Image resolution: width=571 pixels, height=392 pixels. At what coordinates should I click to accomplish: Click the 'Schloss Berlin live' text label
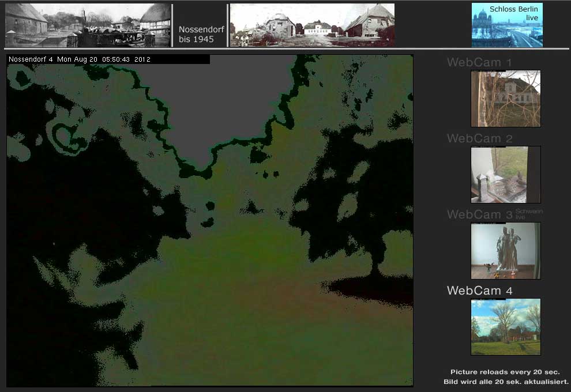pos(513,13)
